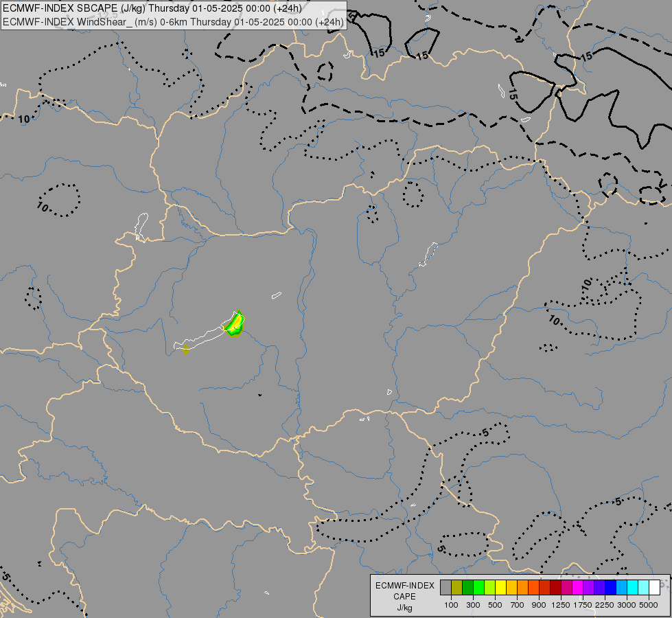Click the amber swatch before 700
The width and height of the screenshot is (672, 618).
point(511,588)
